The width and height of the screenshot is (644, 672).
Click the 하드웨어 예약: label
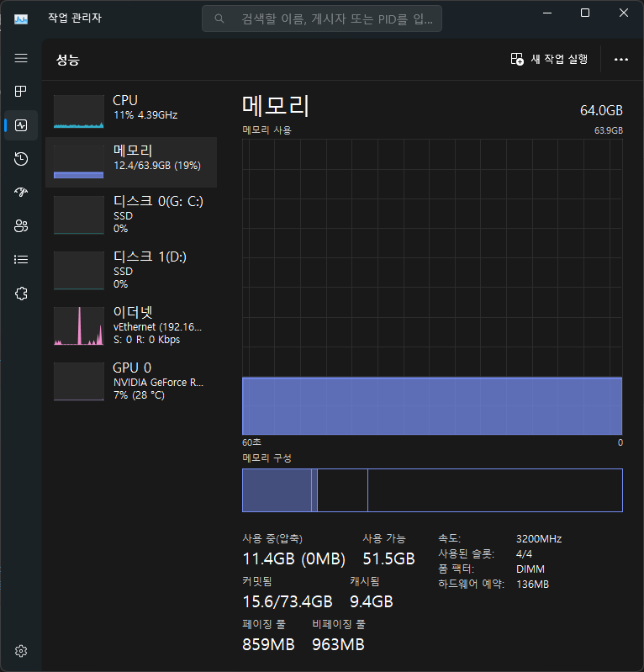[472, 585]
